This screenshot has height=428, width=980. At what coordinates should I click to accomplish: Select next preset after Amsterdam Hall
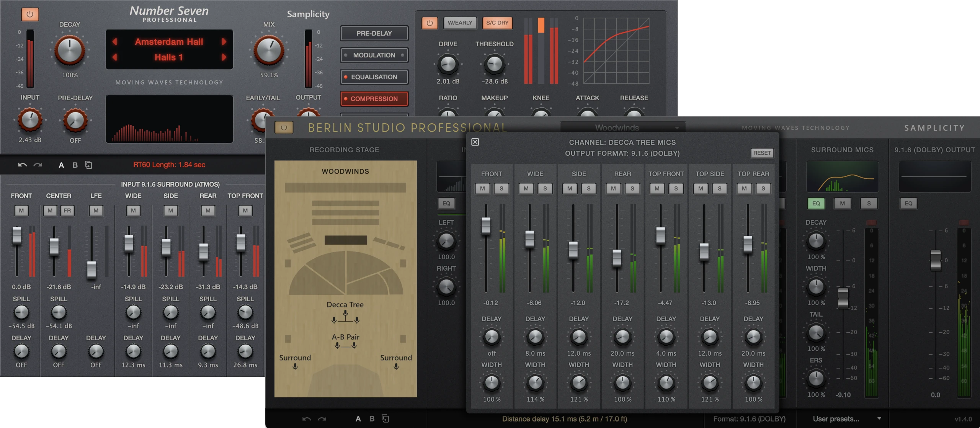click(224, 42)
